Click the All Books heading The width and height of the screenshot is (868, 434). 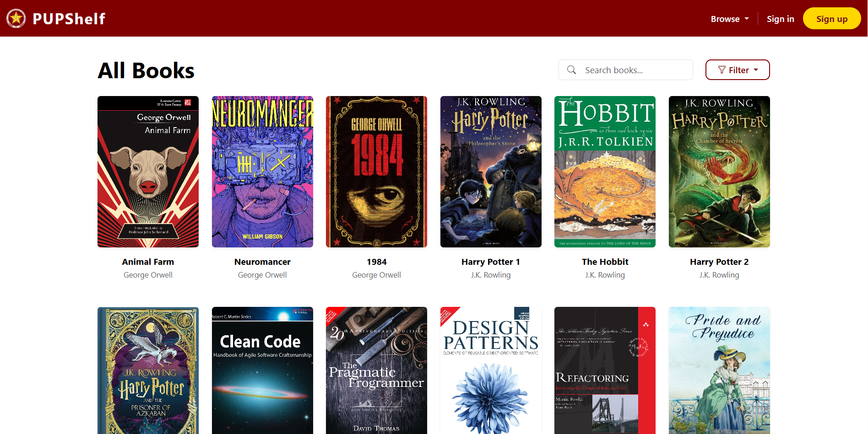(x=146, y=70)
